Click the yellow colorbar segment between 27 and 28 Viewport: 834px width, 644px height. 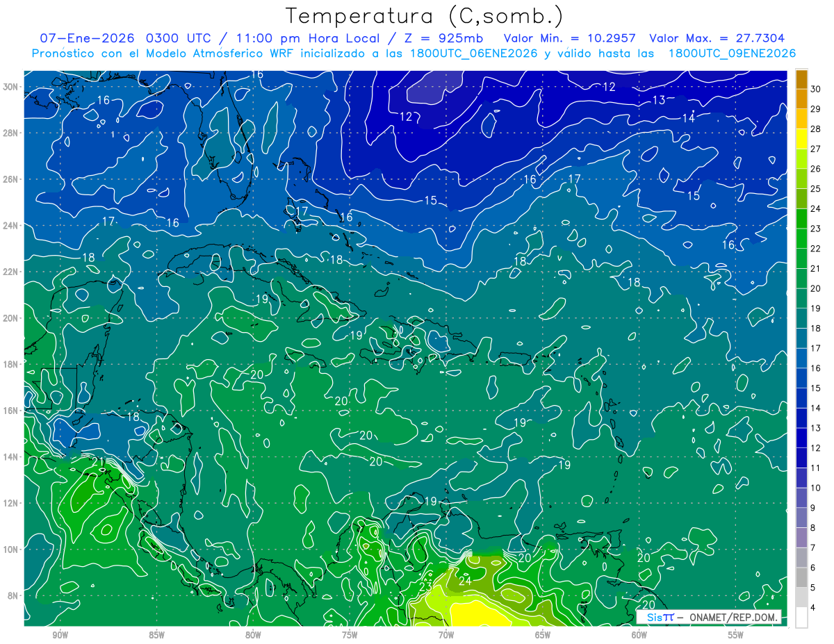(x=801, y=139)
